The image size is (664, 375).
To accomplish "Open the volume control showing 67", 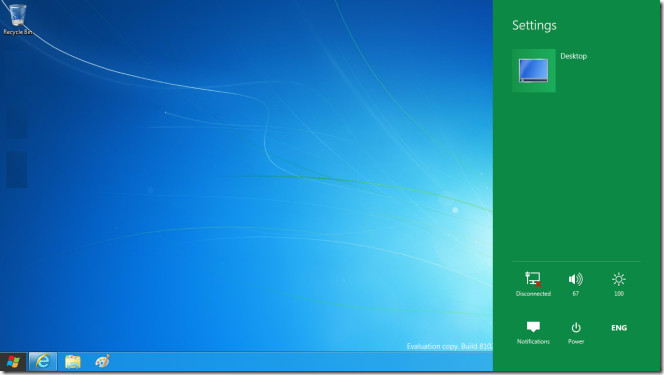I will (x=576, y=284).
